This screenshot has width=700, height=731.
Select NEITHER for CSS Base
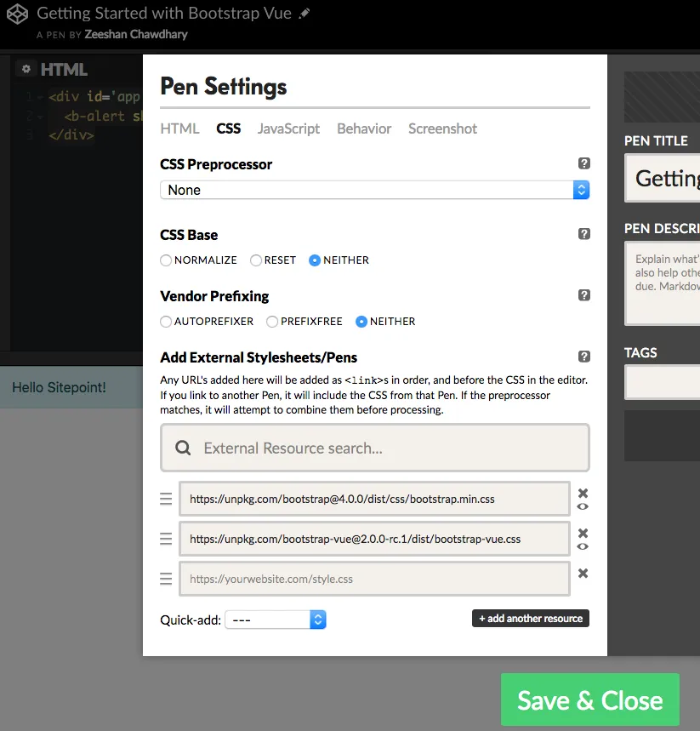315,260
